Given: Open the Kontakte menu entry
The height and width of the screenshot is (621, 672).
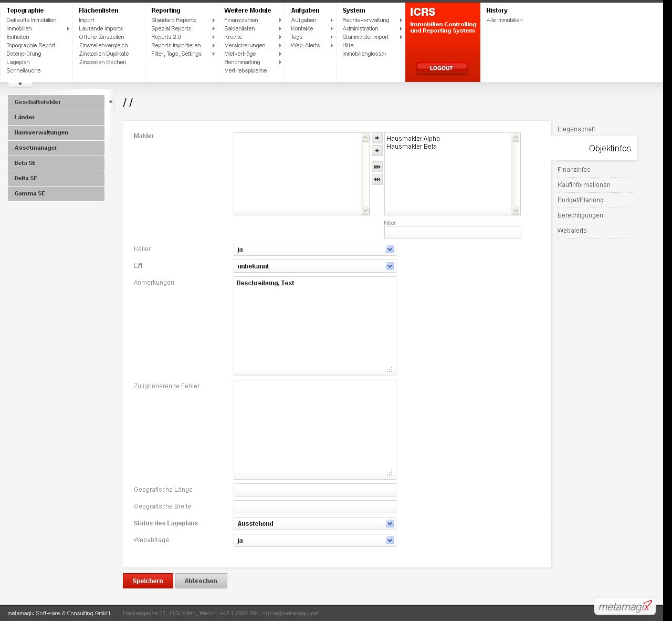Looking at the screenshot, I should (302, 29).
